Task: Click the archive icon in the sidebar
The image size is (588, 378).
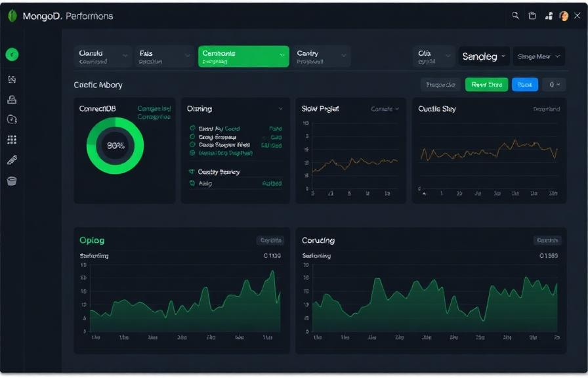Action: pyautogui.click(x=12, y=98)
